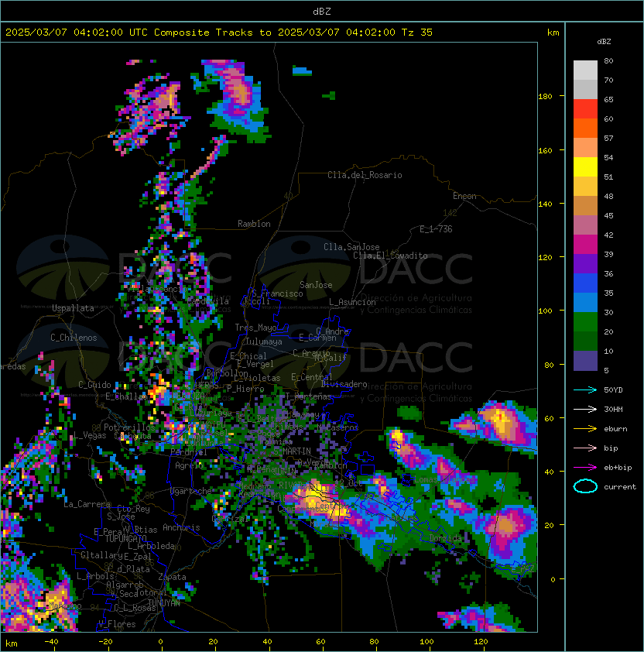Click the 'eburn' legend label text
Image resolution: width=644 pixels, height=652 pixels.
coord(615,429)
